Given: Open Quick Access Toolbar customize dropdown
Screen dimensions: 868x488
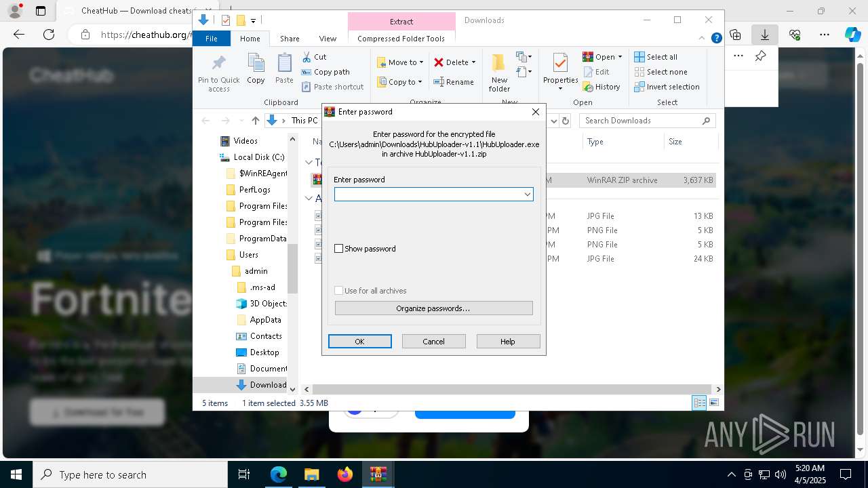Looking at the screenshot, I should point(253,20).
